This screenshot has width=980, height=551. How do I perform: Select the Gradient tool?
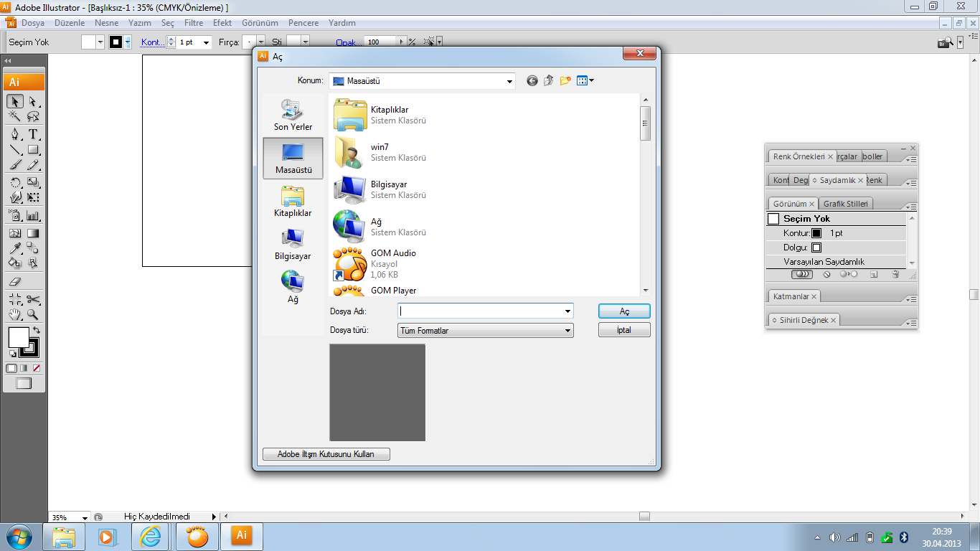click(33, 233)
